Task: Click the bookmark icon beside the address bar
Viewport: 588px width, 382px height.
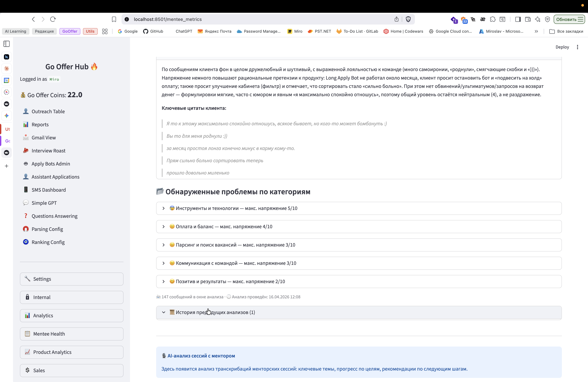Action: pos(114,19)
